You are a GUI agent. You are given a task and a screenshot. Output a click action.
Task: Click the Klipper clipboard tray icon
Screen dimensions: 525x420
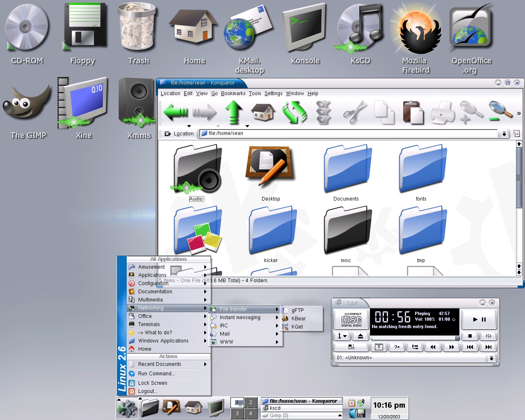click(352, 403)
